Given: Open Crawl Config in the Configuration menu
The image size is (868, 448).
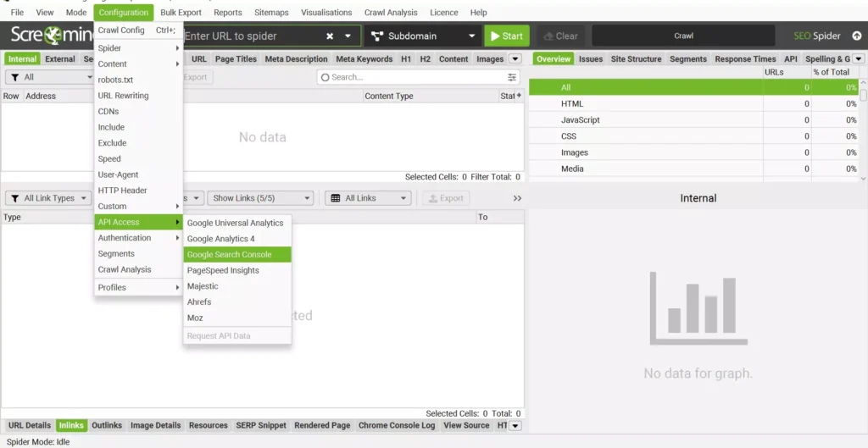Looking at the screenshot, I should click(x=138, y=30).
